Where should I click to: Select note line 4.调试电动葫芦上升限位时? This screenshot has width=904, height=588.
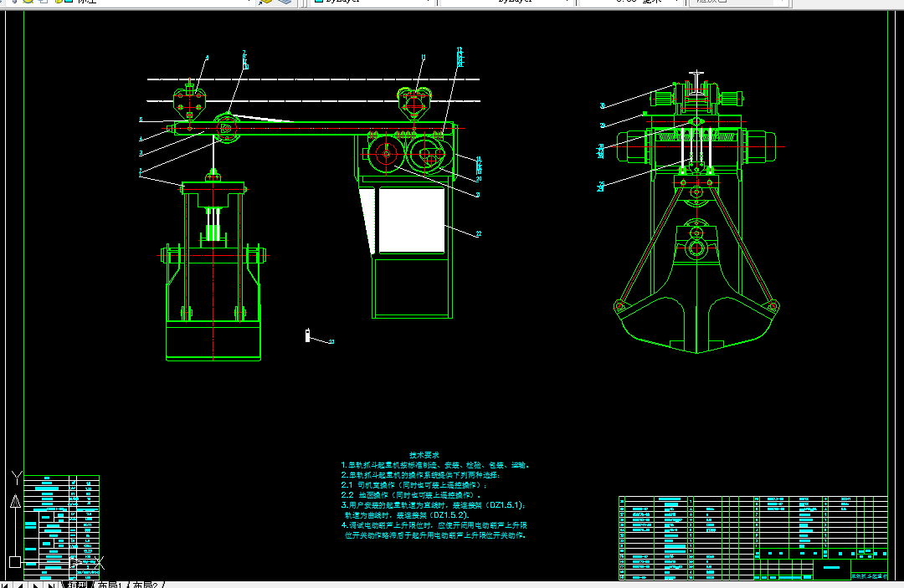click(434, 525)
